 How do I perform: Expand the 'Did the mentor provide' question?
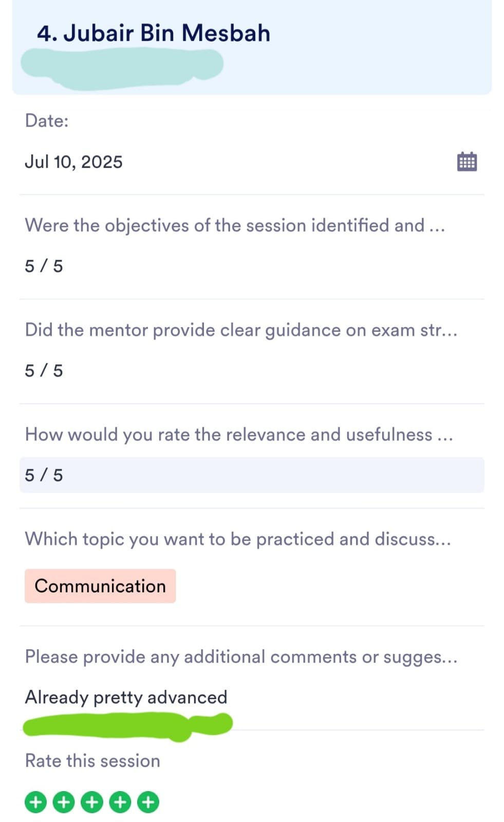pos(241,330)
